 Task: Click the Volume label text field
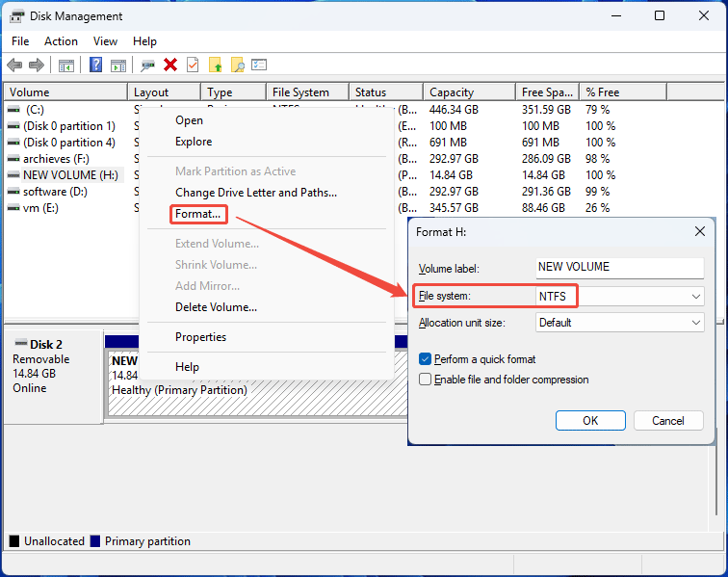click(x=620, y=268)
